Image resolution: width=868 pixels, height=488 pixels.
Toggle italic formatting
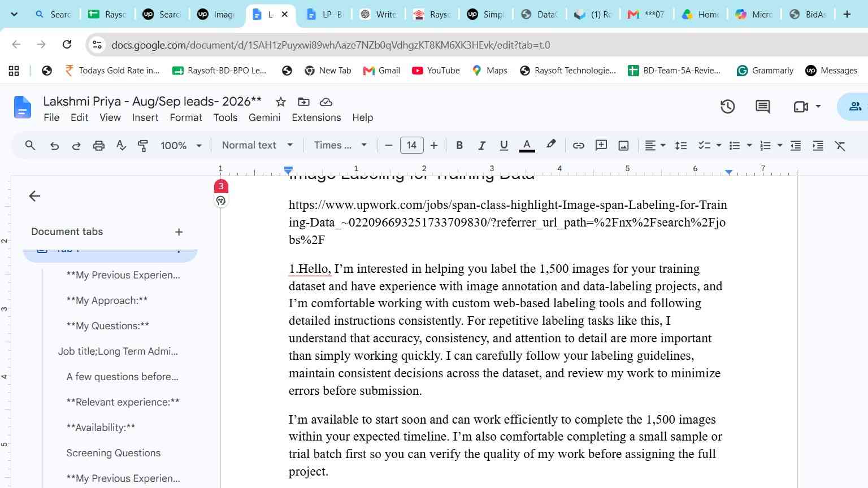481,146
